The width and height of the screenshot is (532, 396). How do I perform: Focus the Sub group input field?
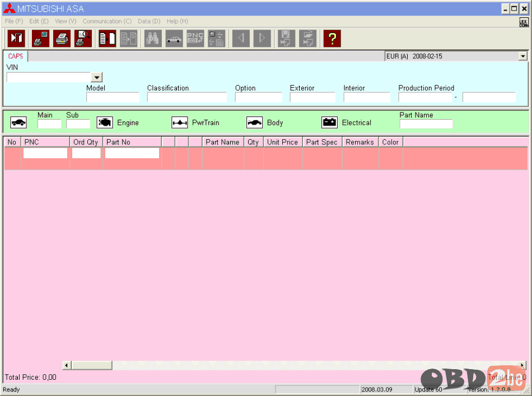(78, 124)
